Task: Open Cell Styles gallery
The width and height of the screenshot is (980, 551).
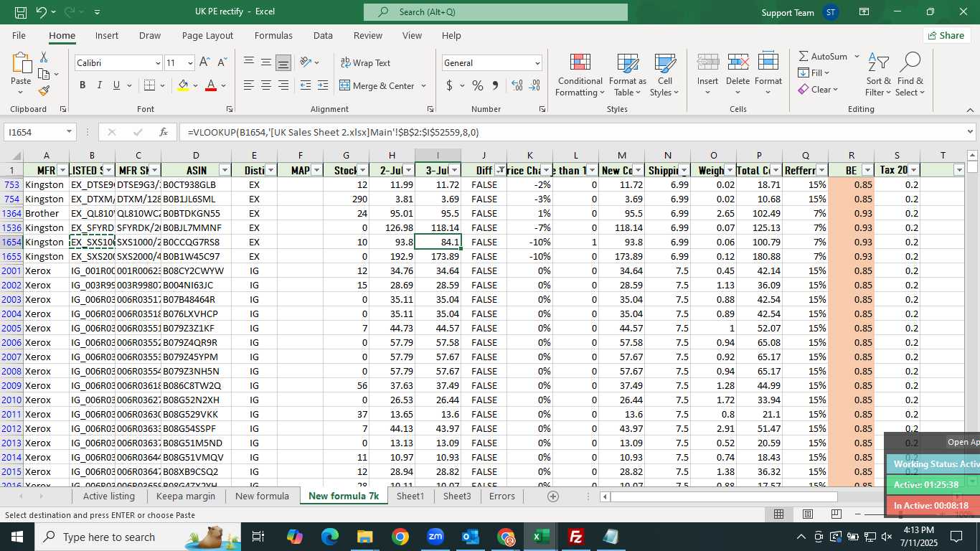Action: pyautogui.click(x=665, y=75)
